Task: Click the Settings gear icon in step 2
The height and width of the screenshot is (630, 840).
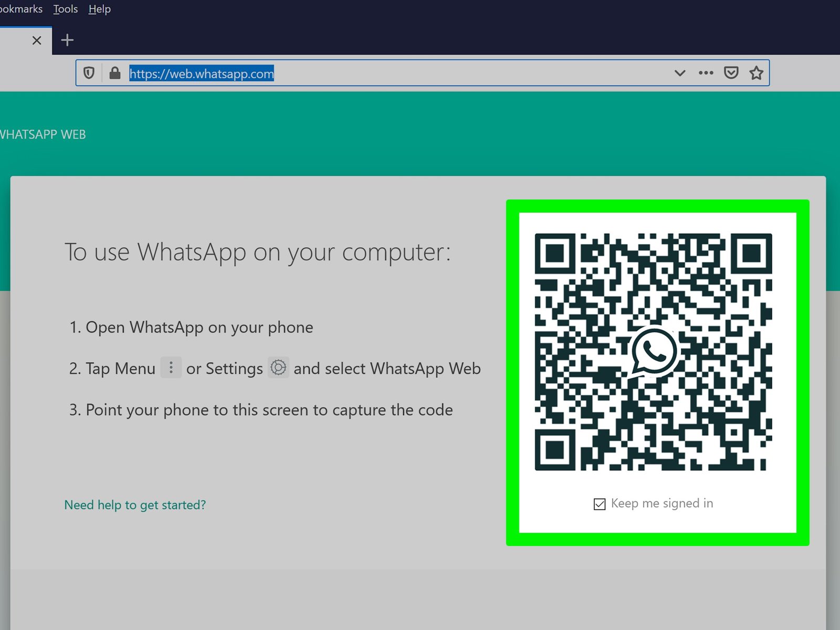Action: click(278, 367)
